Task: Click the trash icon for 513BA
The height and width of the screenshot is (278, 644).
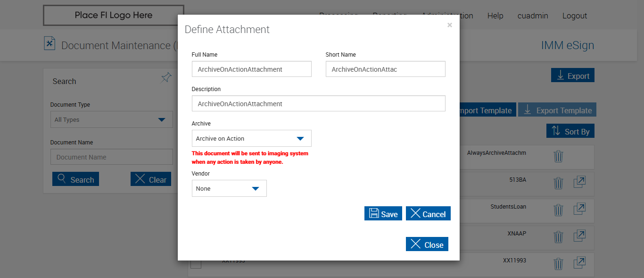Action: point(558,183)
